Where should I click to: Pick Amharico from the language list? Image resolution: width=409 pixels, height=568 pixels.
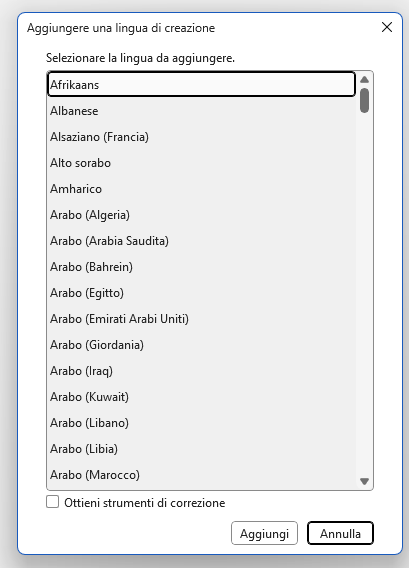point(201,189)
